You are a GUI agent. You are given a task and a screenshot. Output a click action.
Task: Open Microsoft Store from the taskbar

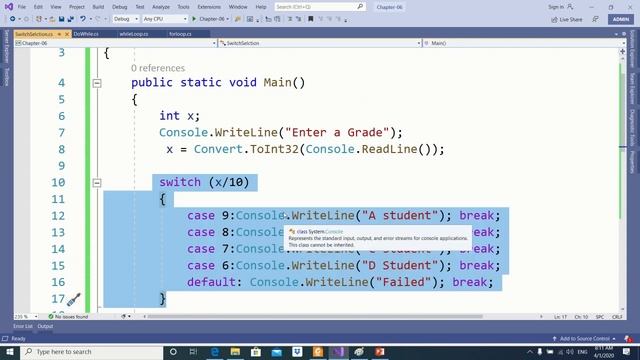tap(256, 352)
